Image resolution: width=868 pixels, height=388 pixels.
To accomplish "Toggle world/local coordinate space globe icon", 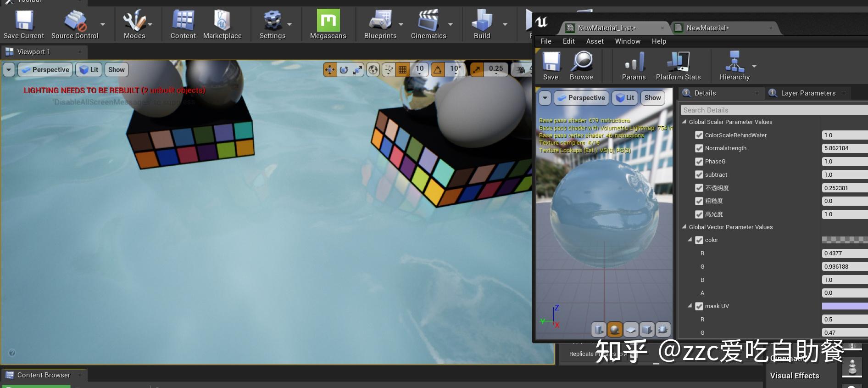I will [373, 70].
